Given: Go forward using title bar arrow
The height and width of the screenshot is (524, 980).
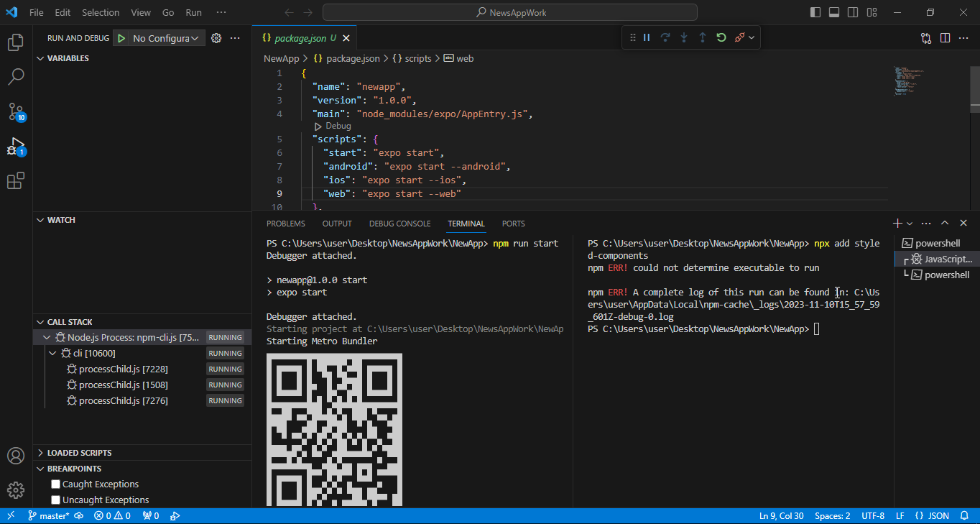Looking at the screenshot, I should coord(308,12).
